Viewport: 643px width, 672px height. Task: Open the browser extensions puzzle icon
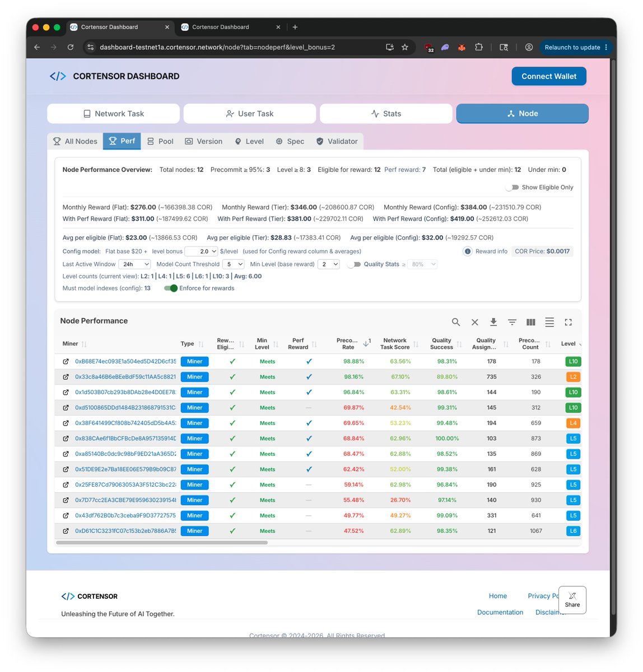479,48
